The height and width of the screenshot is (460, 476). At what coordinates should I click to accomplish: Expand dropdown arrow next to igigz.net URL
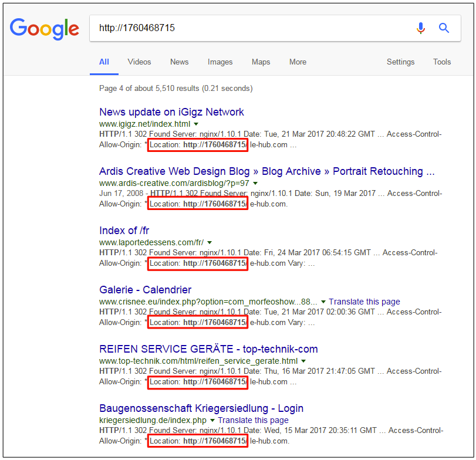[196, 124]
